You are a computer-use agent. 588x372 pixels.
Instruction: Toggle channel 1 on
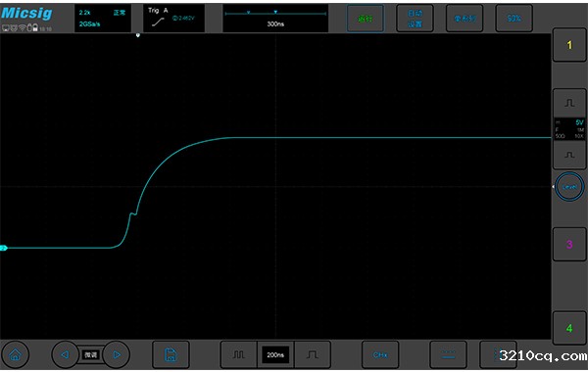(569, 45)
